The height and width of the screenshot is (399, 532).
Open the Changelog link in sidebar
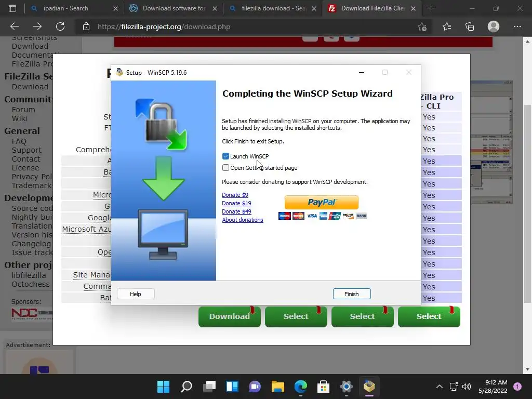31,244
